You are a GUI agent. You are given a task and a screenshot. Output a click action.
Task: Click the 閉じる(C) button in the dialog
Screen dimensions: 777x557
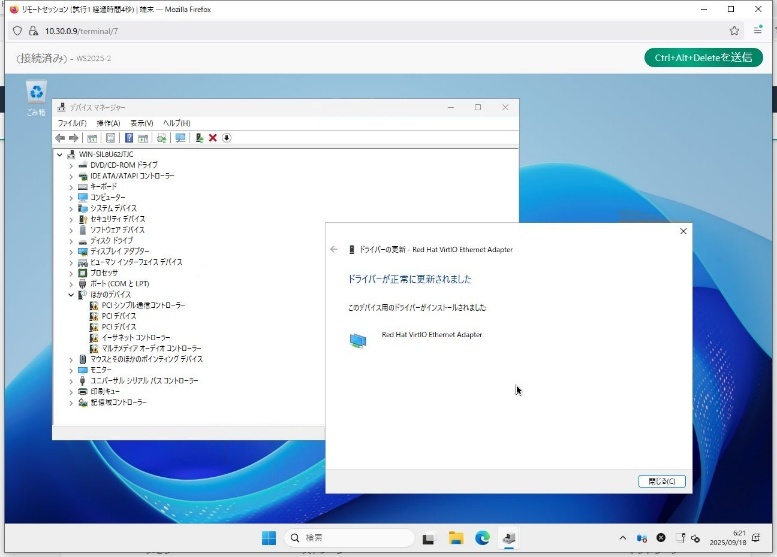pyautogui.click(x=661, y=481)
